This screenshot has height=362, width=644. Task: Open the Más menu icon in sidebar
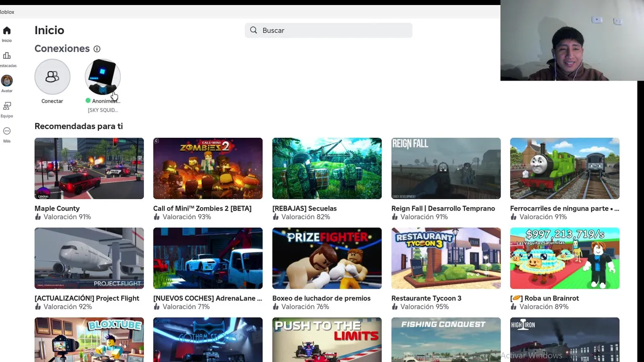click(7, 131)
